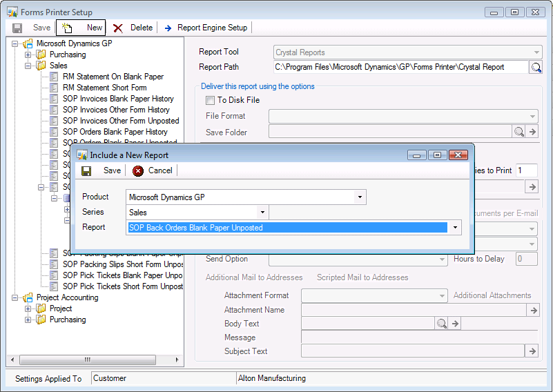553x392 pixels.
Task: Click the Subject Text arrow button
Action: [x=532, y=351]
